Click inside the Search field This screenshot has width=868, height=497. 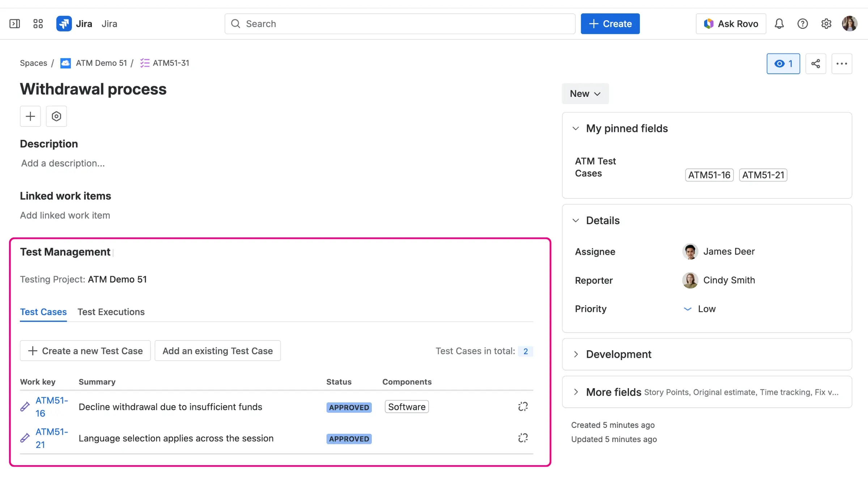398,23
